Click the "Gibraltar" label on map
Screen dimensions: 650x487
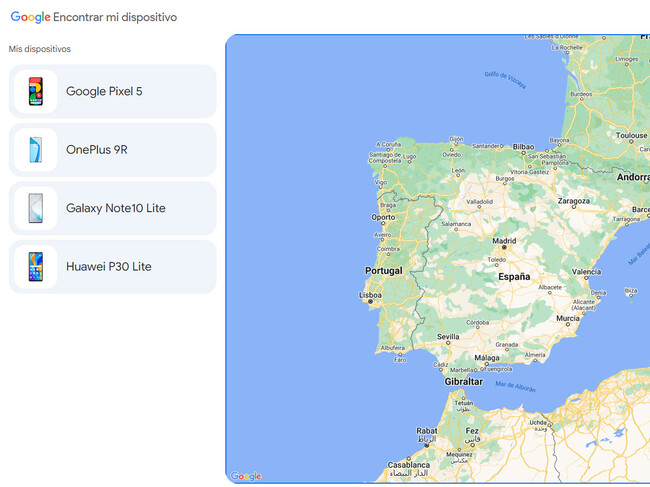[x=463, y=382]
